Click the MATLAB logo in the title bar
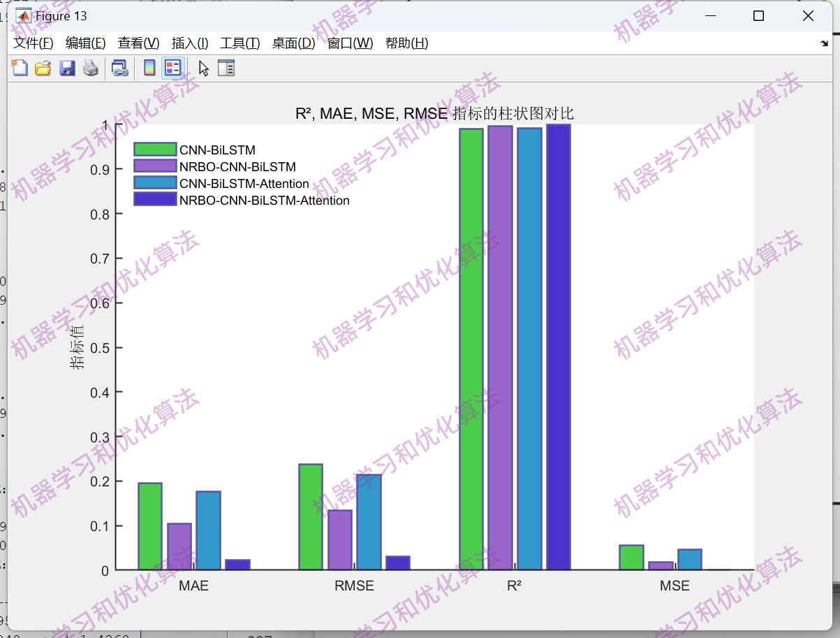 (24, 16)
